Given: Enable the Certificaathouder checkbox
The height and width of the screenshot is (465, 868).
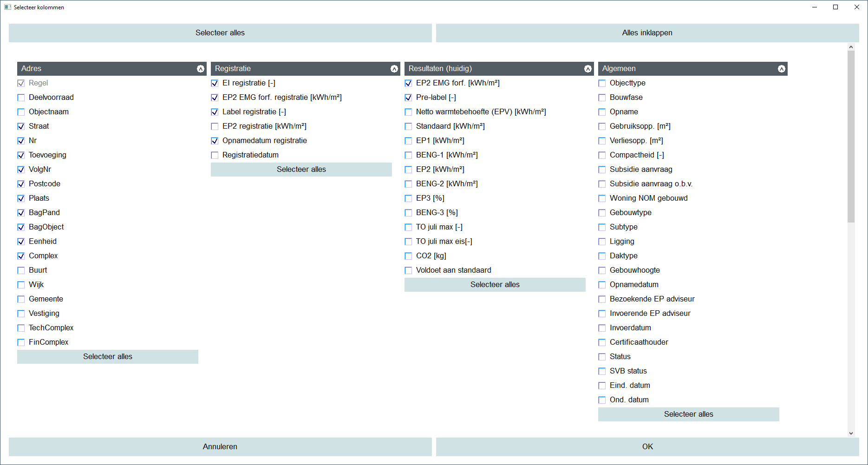Looking at the screenshot, I should pyautogui.click(x=602, y=342).
